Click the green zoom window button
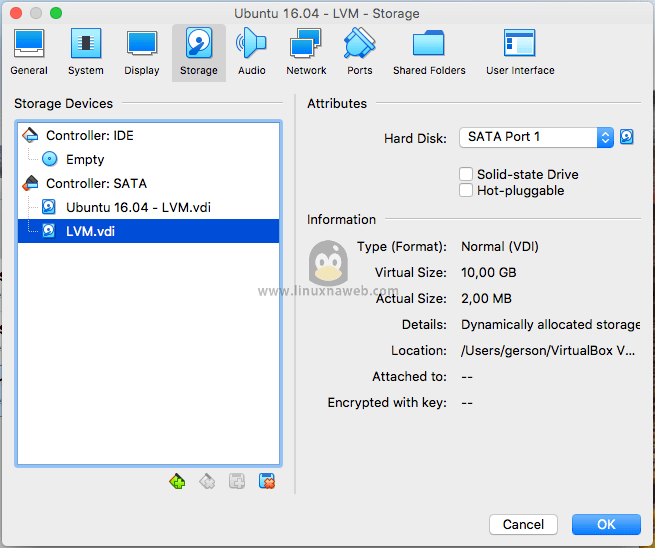This screenshot has height=548, width=655. point(56,13)
